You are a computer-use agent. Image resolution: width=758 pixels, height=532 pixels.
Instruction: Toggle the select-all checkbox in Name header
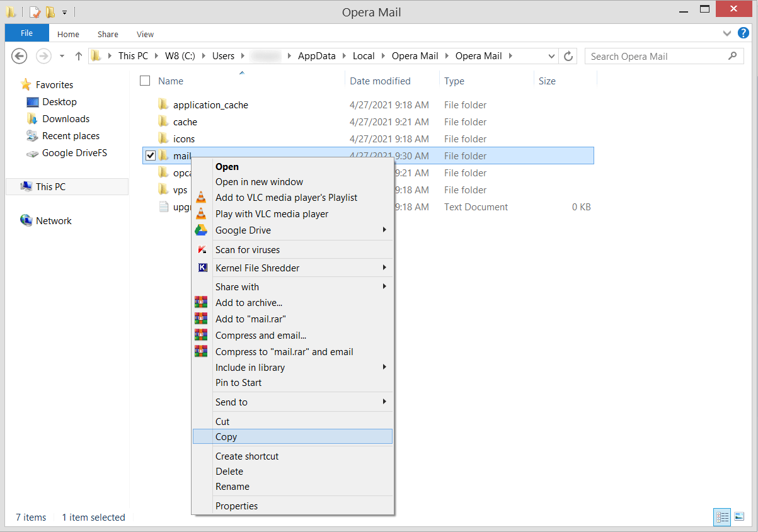tap(145, 81)
